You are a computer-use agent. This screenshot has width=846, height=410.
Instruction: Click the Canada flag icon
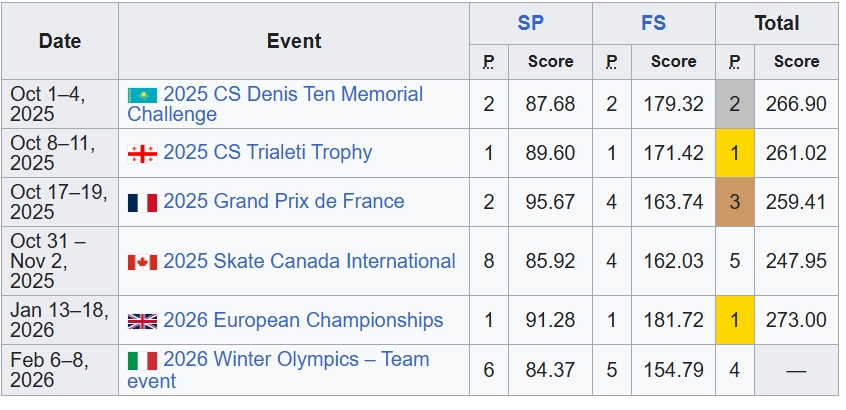142,262
